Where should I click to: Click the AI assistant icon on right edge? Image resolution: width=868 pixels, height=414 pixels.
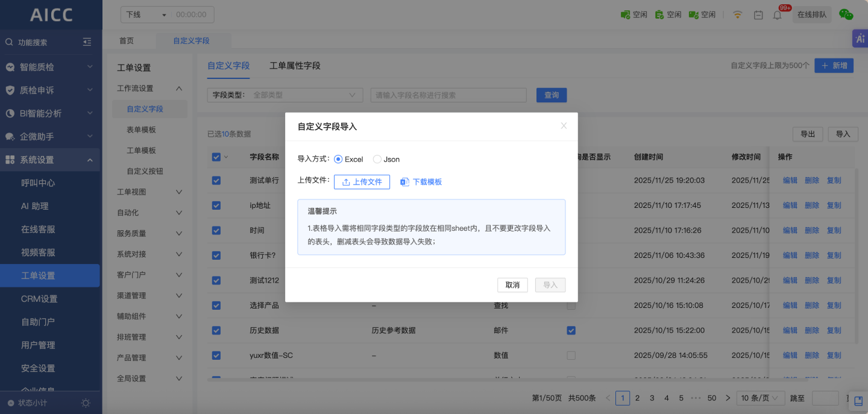859,39
